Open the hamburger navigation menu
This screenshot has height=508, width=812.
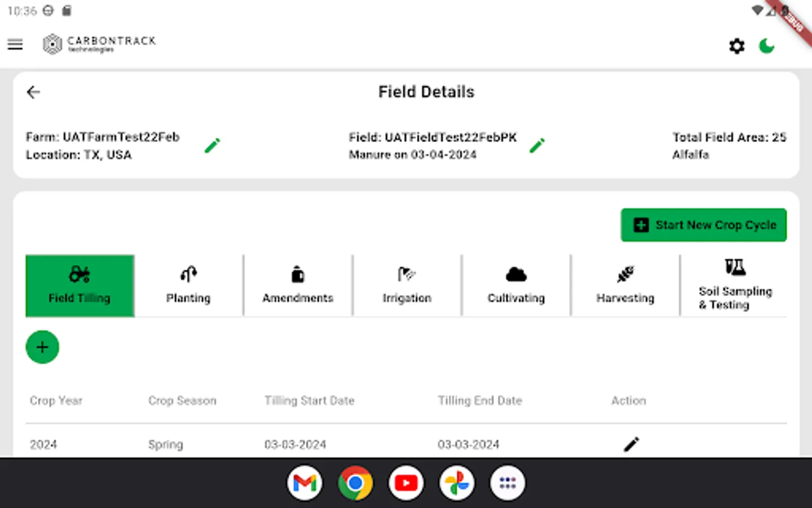[15, 45]
